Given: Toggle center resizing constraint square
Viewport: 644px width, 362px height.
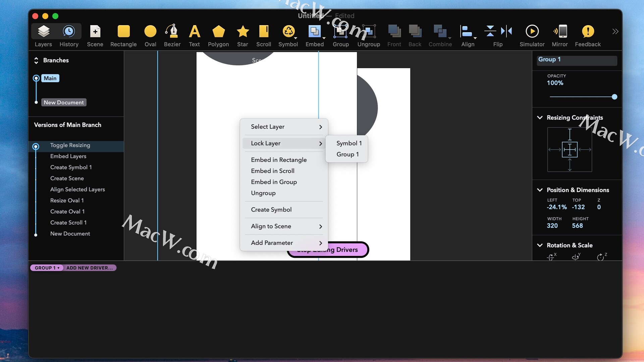Looking at the screenshot, I should 570,149.
